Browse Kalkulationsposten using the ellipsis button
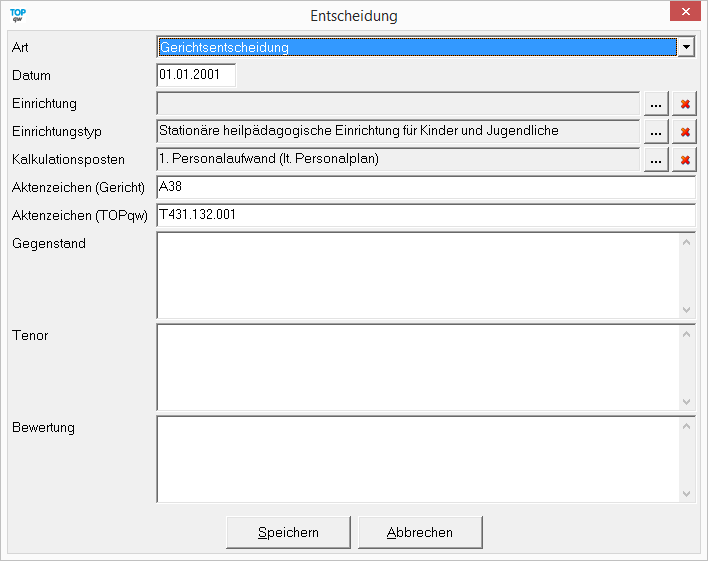The height and width of the screenshot is (561, 708). point(656,160)
